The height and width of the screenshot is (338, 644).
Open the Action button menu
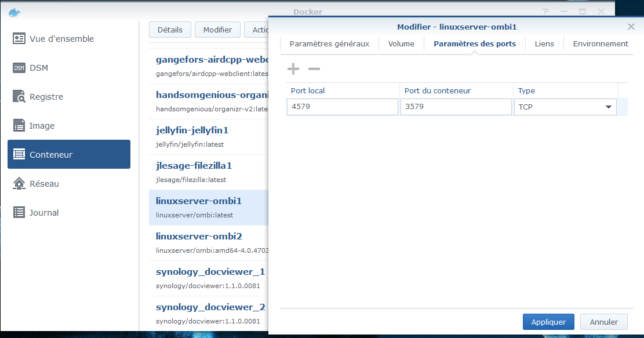coord(256,30)
